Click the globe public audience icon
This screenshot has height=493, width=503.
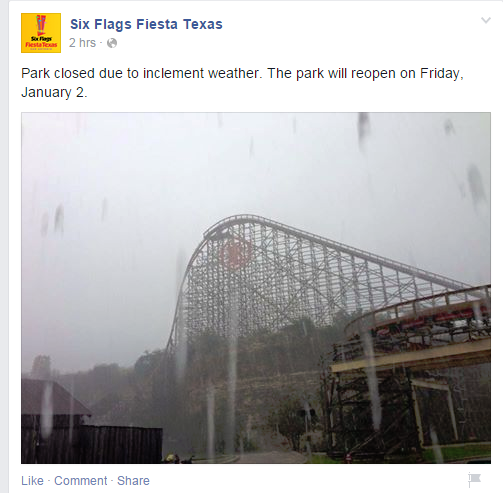click(112, 43)
